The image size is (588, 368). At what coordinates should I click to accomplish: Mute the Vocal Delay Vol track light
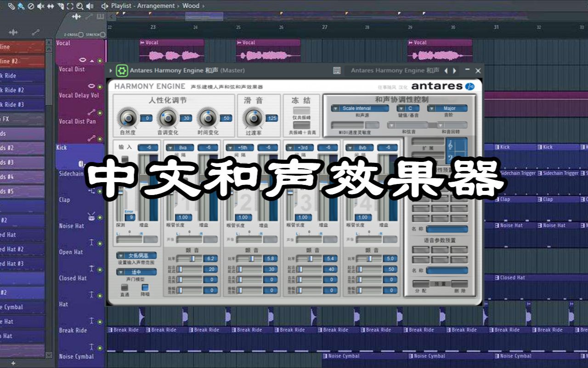(100, 112)
